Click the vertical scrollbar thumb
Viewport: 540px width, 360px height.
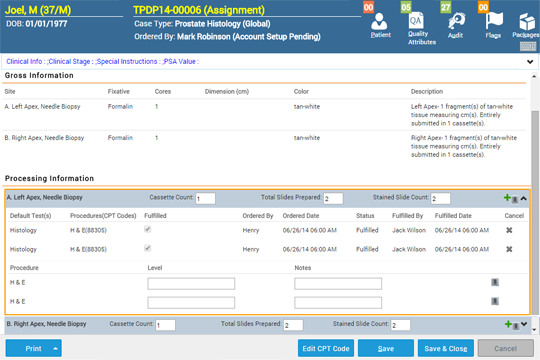(x=534, y=213)
